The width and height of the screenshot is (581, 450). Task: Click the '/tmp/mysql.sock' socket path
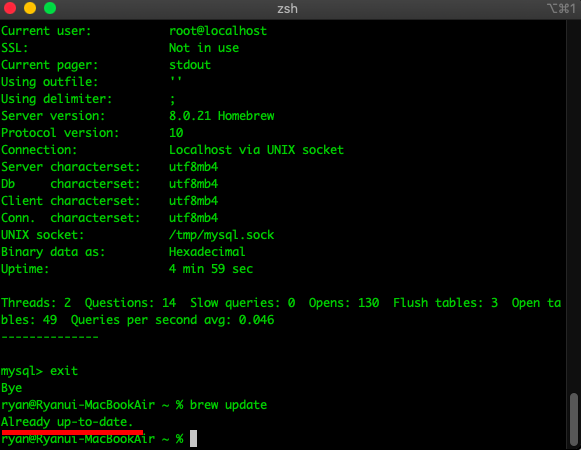point(222,235)
